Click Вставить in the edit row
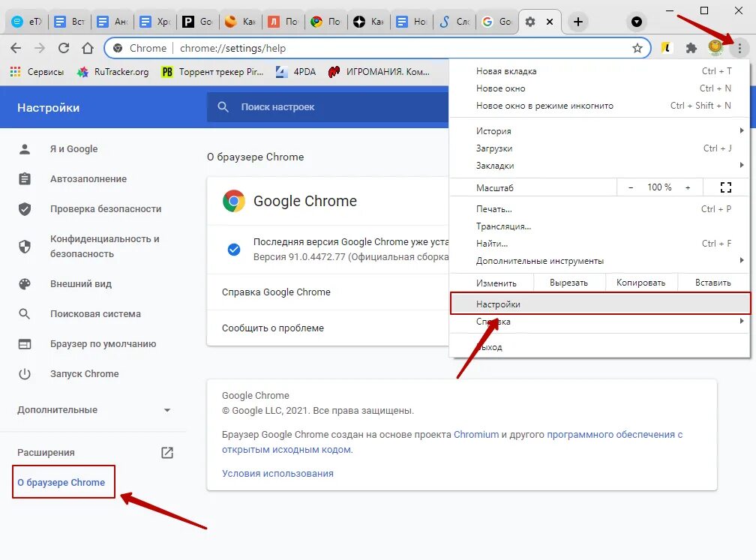This screenshot has height=560, width=756. pyautogui.click(x=713, y=283)
